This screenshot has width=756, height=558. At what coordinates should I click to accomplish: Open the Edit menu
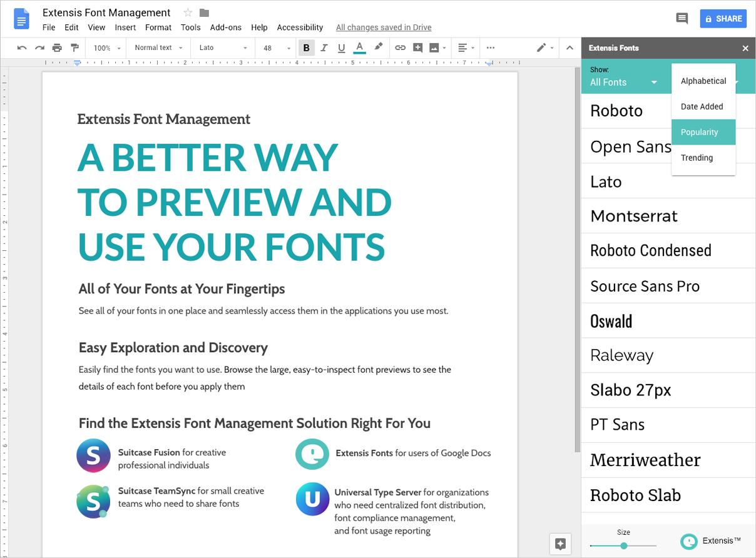pyautogui.click(x=71, y=28)
